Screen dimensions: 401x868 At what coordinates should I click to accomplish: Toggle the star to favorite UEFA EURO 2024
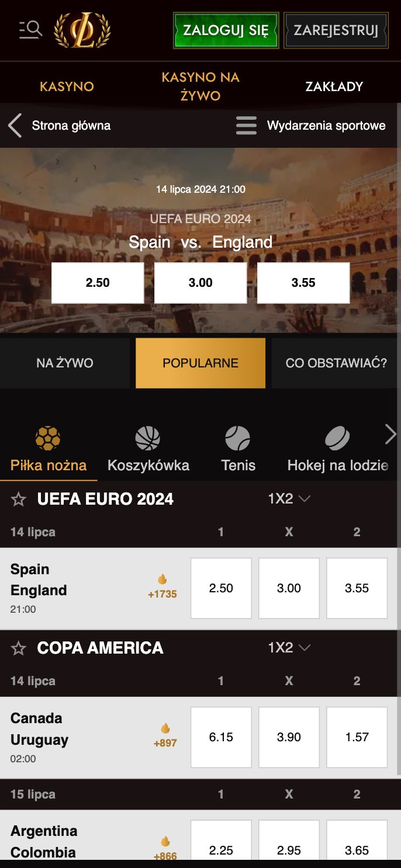coord(19,499)
